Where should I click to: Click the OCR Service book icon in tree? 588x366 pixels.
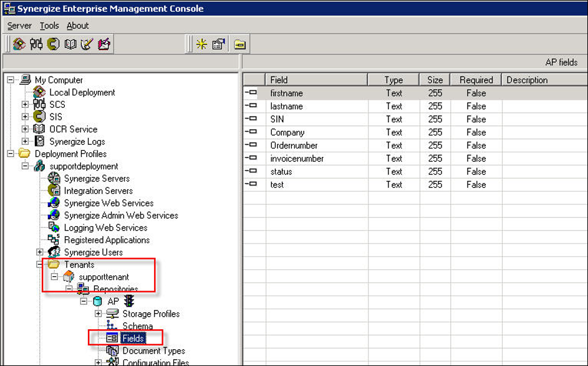39,129
